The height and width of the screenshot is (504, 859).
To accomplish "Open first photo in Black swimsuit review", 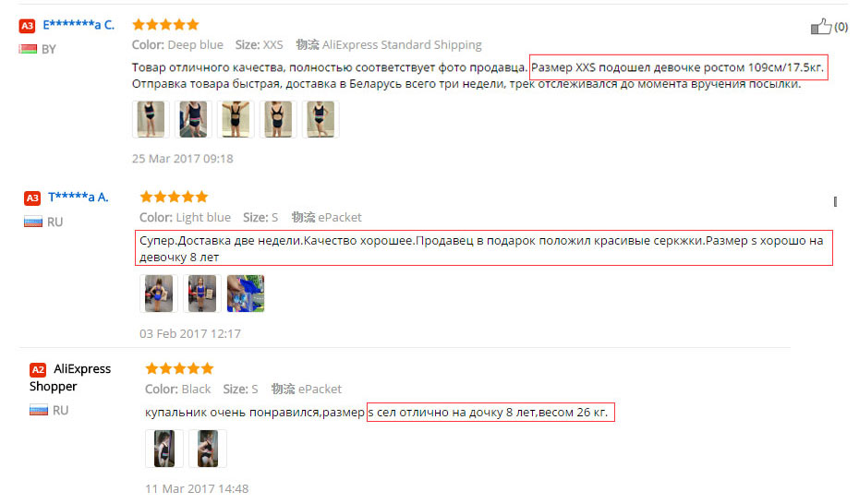I will (x=164, y=449).
